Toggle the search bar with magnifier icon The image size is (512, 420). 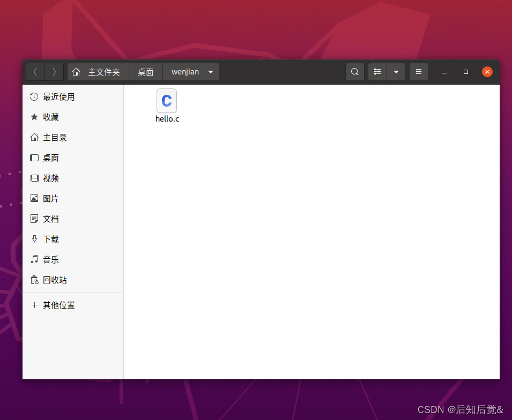click(354, 71)
